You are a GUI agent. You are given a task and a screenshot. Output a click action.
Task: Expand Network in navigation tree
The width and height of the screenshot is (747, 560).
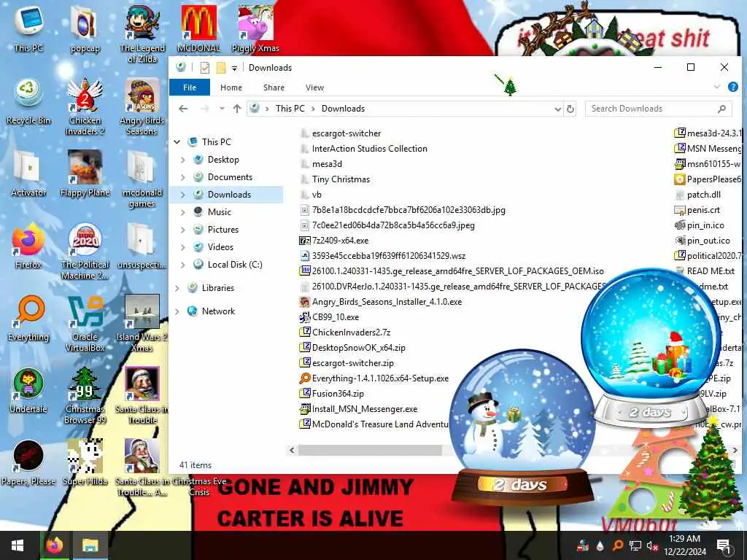tap(177, 311)
